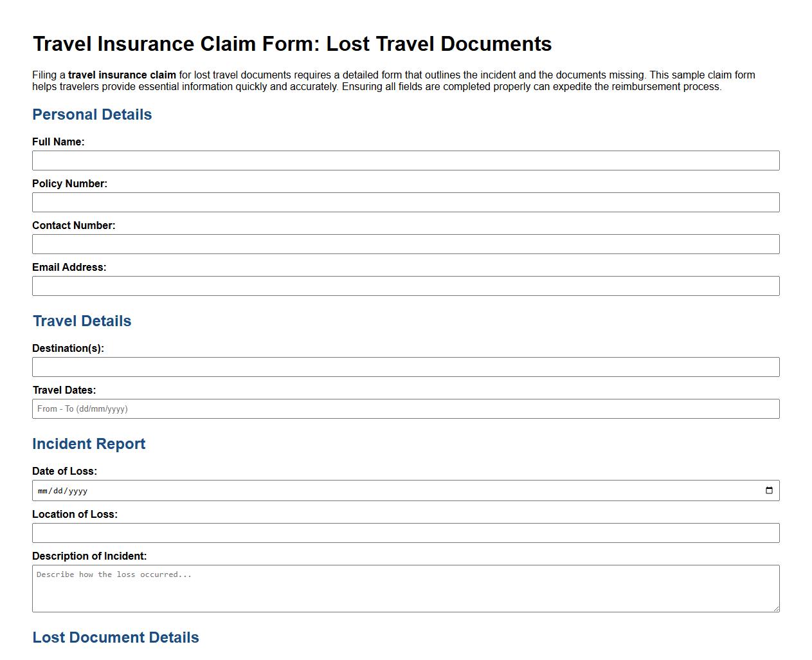
Task: Click inside the Full Name field
Action: tap(405, 160)
